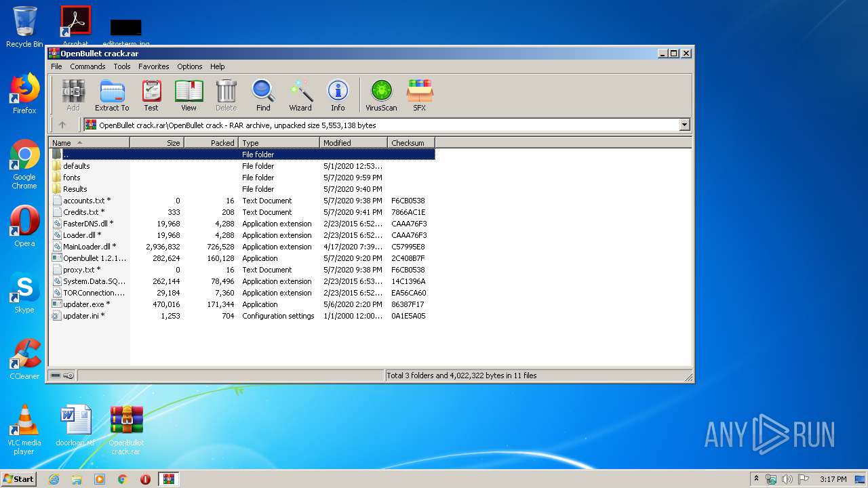Open the Tools menu
The image size is (868, 488).
(x=122, y=66)
